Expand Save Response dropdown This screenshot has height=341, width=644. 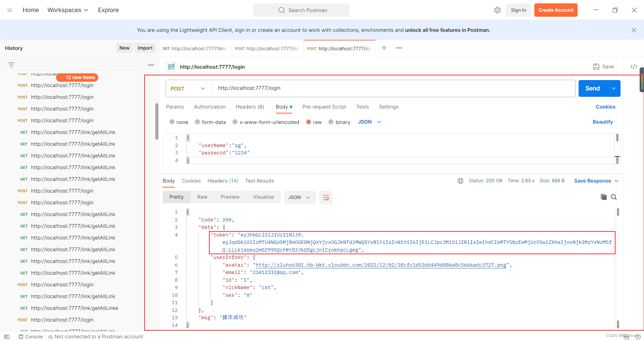pos(596,181)
